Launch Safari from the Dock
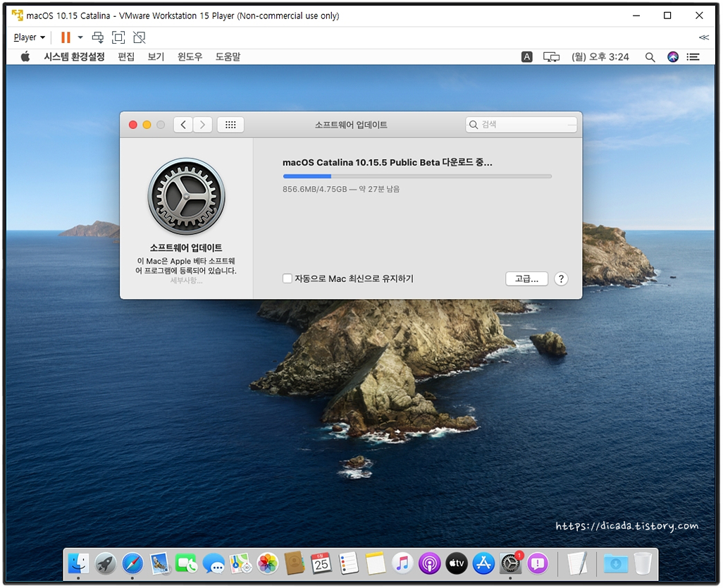 pos(132,563)
